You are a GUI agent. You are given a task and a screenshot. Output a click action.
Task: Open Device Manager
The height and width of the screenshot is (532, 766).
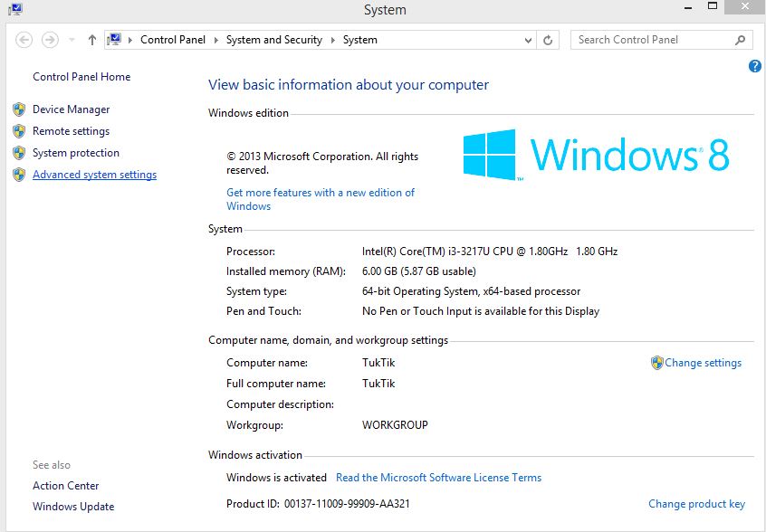(71, 109)
